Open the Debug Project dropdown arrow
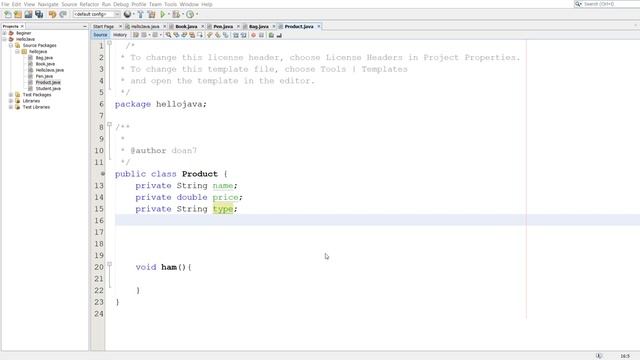Image resolution: width=640 pixels, height=360 pixels. (182, 14)
